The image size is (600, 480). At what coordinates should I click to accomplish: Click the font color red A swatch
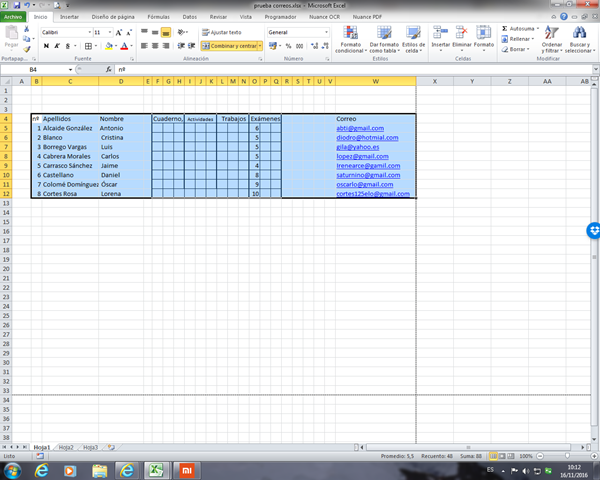coord(124,46)
